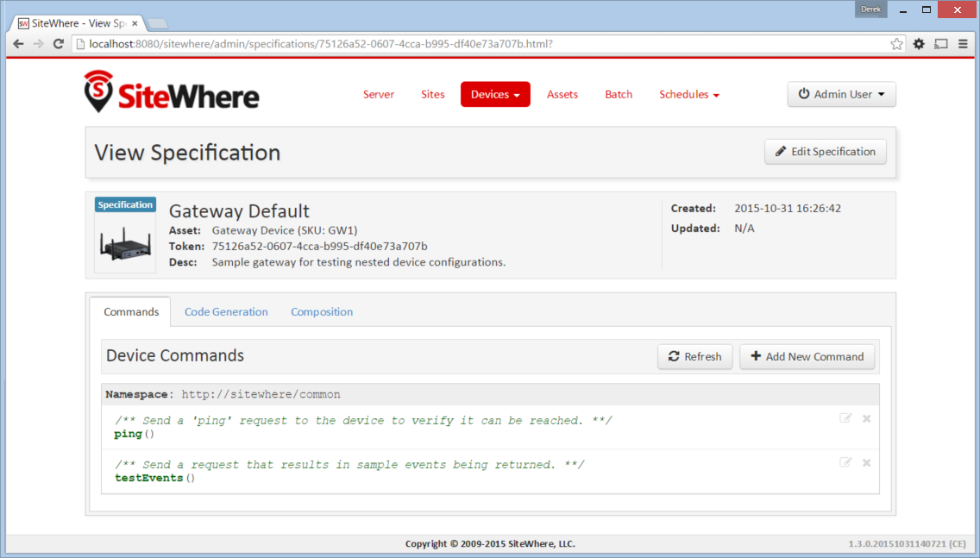Click the blue Specification badge

click(x=125, y=205)
